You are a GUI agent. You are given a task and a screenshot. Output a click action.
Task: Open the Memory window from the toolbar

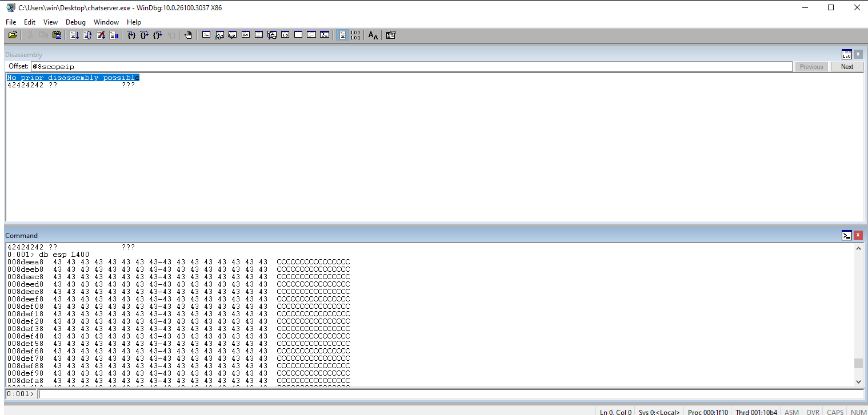259,35
